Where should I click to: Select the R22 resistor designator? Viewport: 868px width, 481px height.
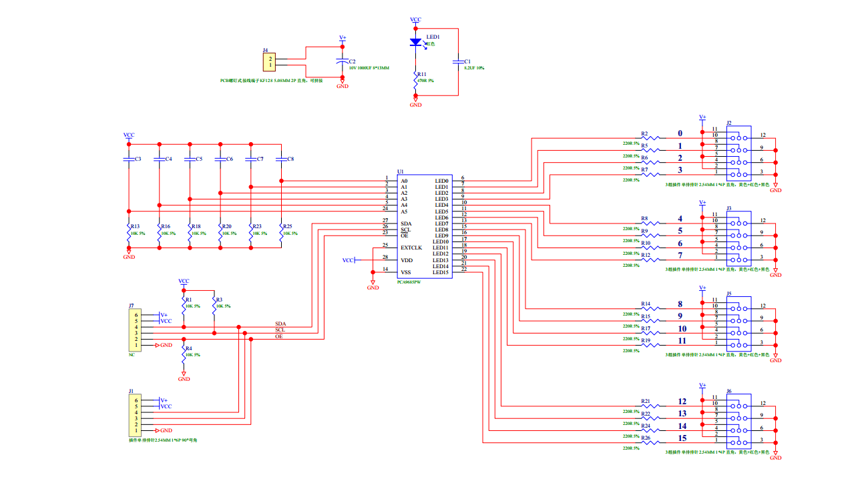pyautogui.click(x=646, y=414)
